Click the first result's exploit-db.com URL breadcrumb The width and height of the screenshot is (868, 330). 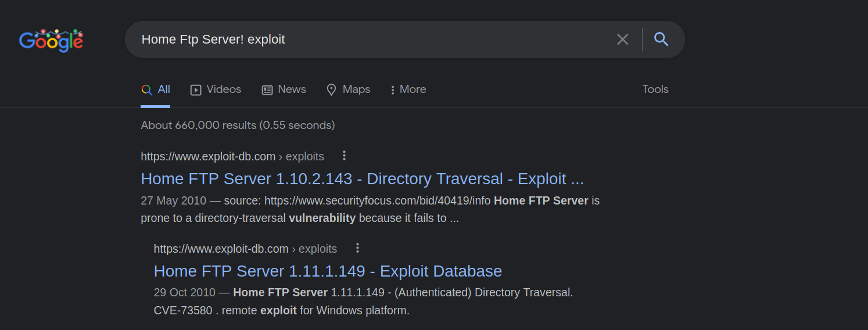[x=232, y=156]
